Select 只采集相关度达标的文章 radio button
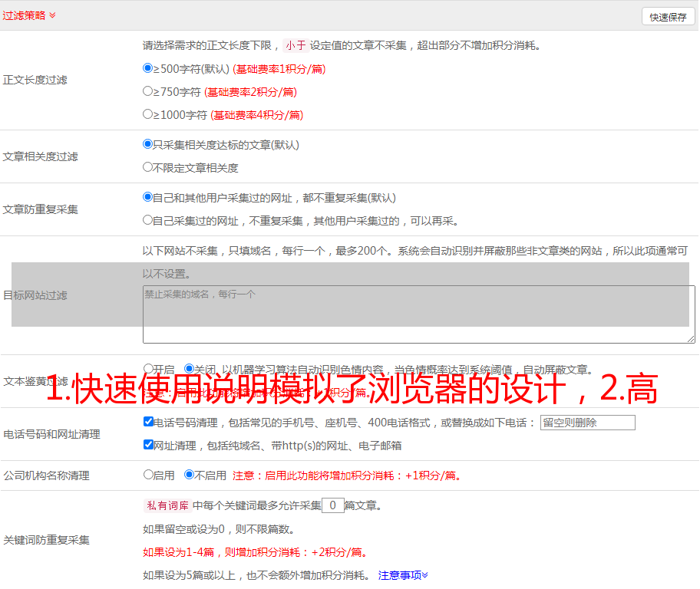The image size is (700, 589). pyautogui.click(x=148, y=144)
